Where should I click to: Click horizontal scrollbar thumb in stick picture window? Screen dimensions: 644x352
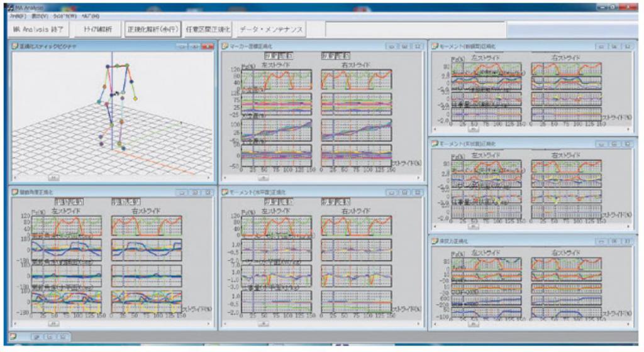pos(53,179)
